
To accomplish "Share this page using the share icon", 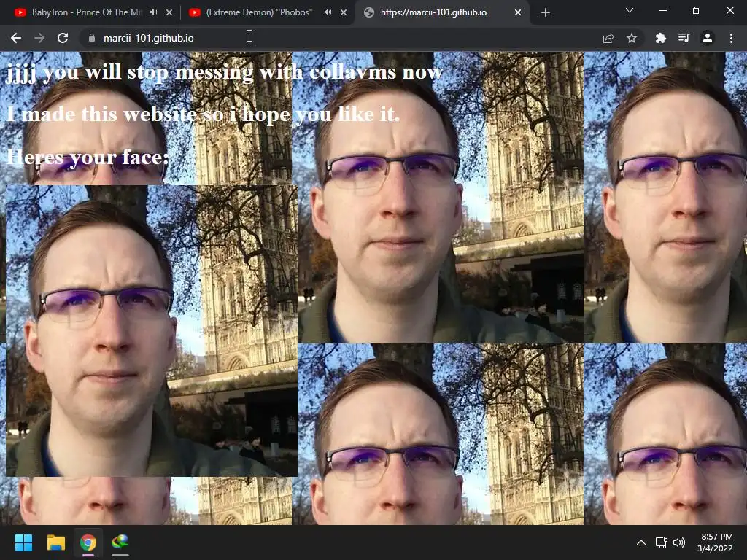I will 608,38.
